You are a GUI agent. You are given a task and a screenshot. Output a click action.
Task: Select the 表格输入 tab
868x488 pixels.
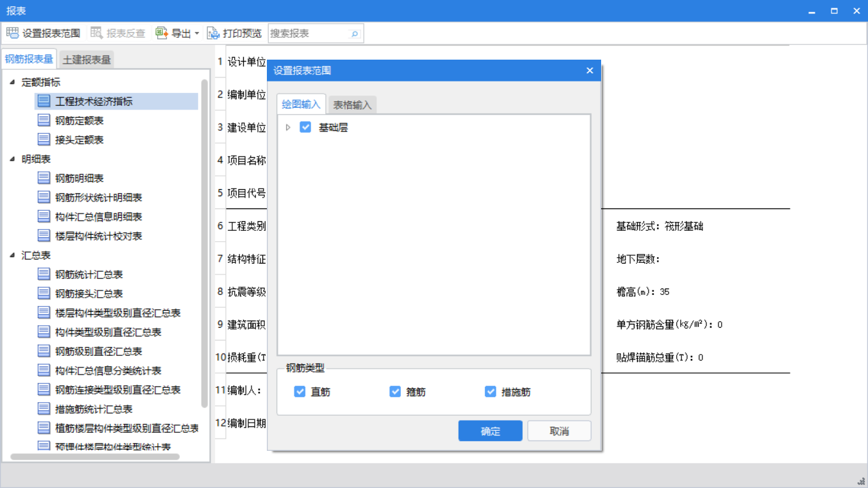coord(352,105)
